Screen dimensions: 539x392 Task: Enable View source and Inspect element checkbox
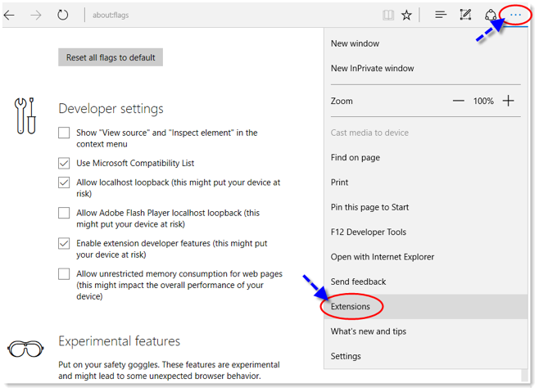coord(64,133)
